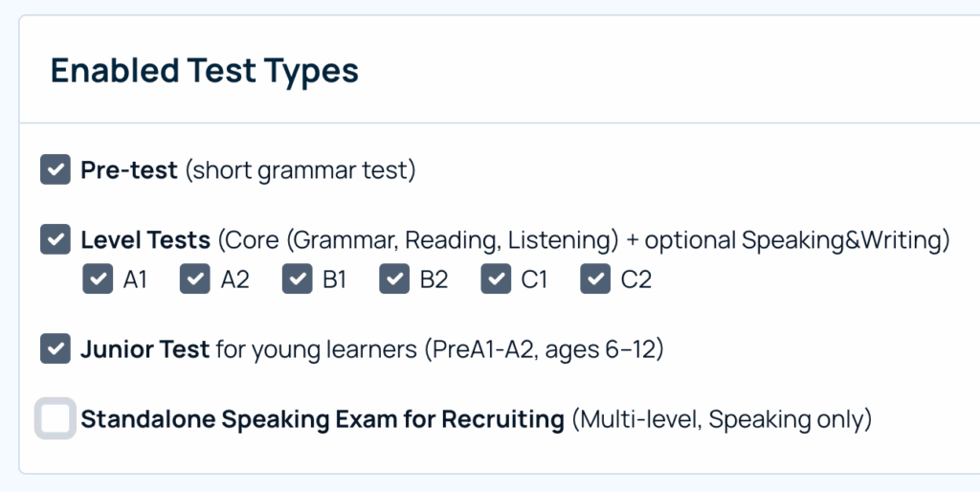
Task: Toggle the A2 level checkbox
Action: coord(195,279)
